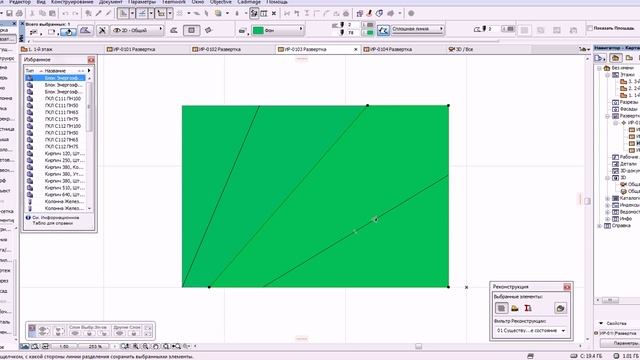Open the Фон fill dropdown

(278, 30)
